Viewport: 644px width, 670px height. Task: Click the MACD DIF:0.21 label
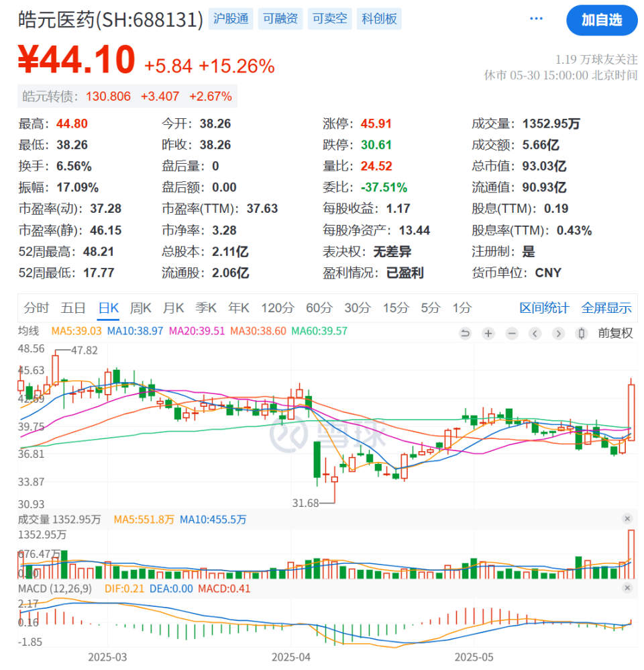[124, 588]
